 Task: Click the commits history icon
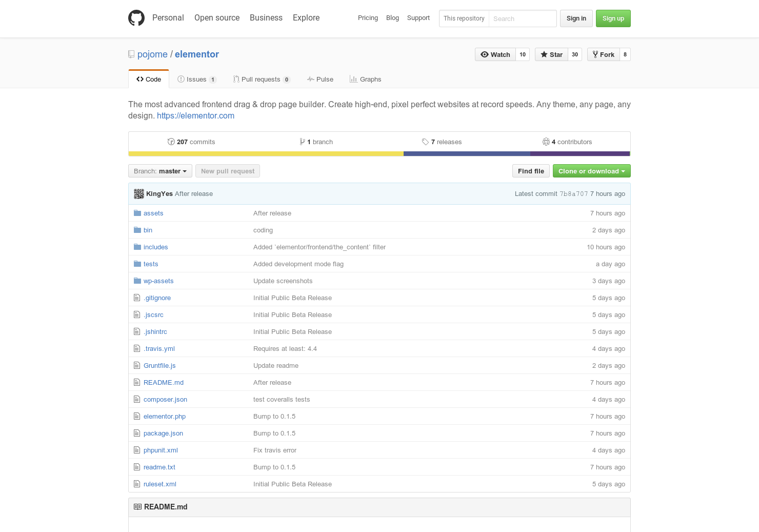[171, 142]
